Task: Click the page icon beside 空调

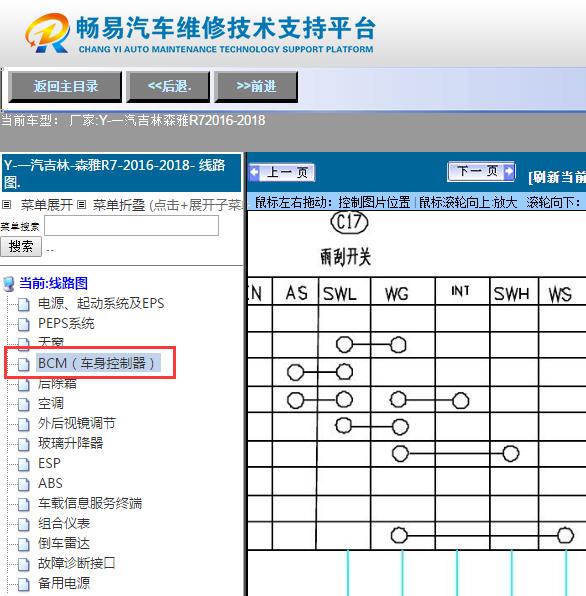Action: tap(24, 404)
